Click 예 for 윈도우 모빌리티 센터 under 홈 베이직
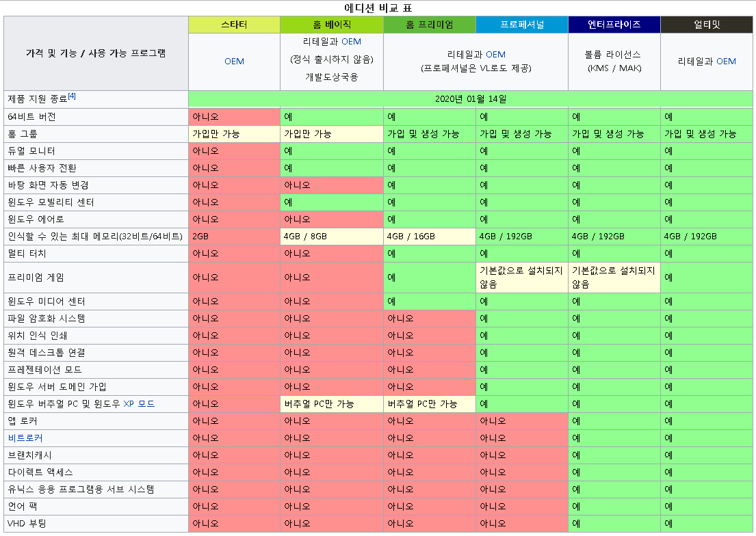 click(332, 202)
